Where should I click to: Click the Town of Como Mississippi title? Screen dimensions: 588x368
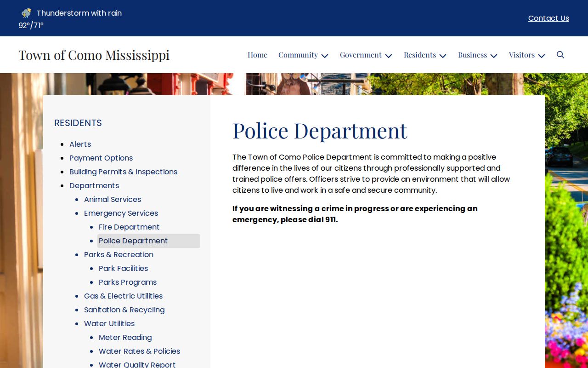point(94,55)
